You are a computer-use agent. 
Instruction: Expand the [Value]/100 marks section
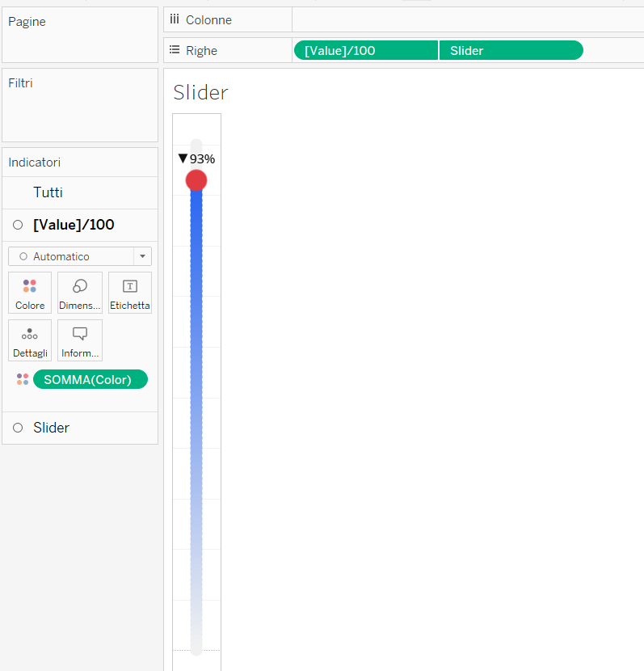tap(73, 225)
